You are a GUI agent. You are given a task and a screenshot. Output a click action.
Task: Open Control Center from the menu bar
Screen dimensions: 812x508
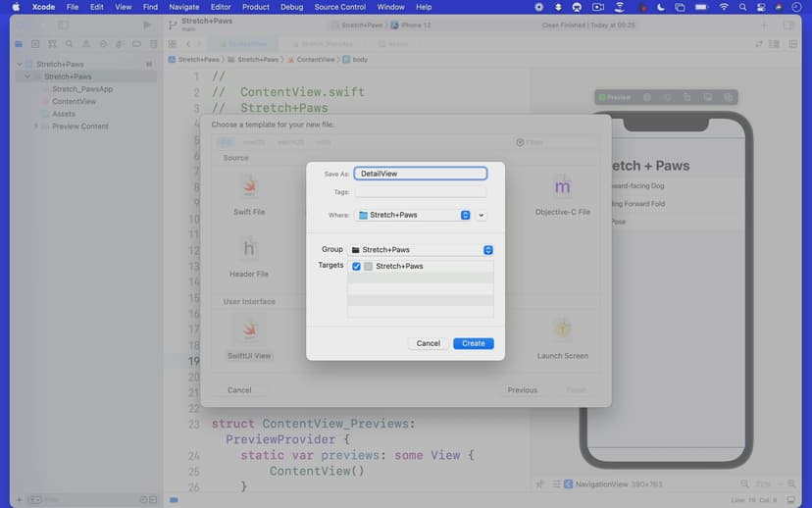(766, 7)
